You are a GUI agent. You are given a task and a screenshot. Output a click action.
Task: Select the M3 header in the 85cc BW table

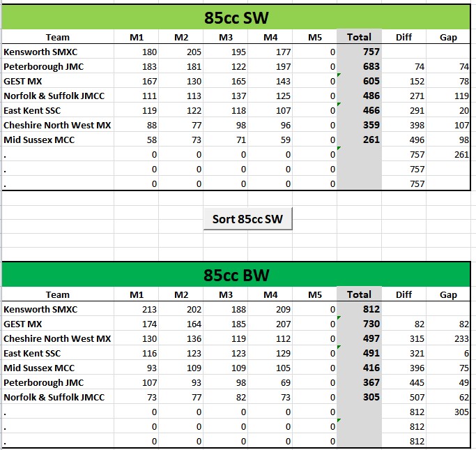click(226, 294)
